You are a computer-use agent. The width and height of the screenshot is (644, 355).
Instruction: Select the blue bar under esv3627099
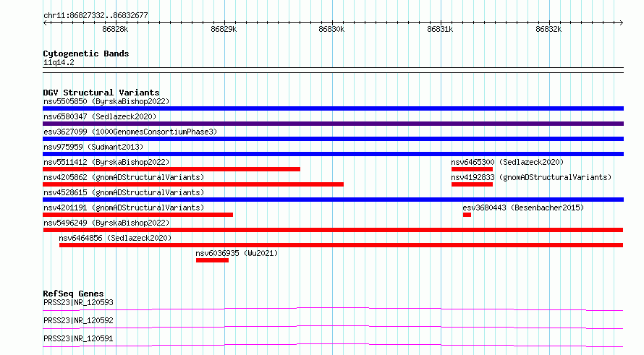coord(333,139)
